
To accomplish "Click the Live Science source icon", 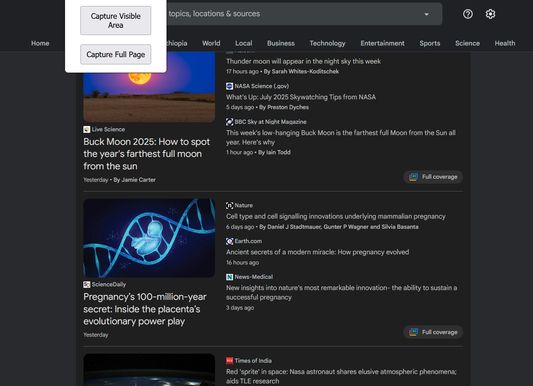I will pos(87,129).
